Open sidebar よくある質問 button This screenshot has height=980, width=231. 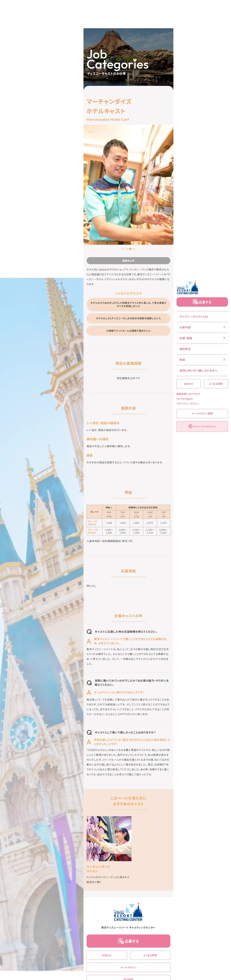tap(216, 383)
